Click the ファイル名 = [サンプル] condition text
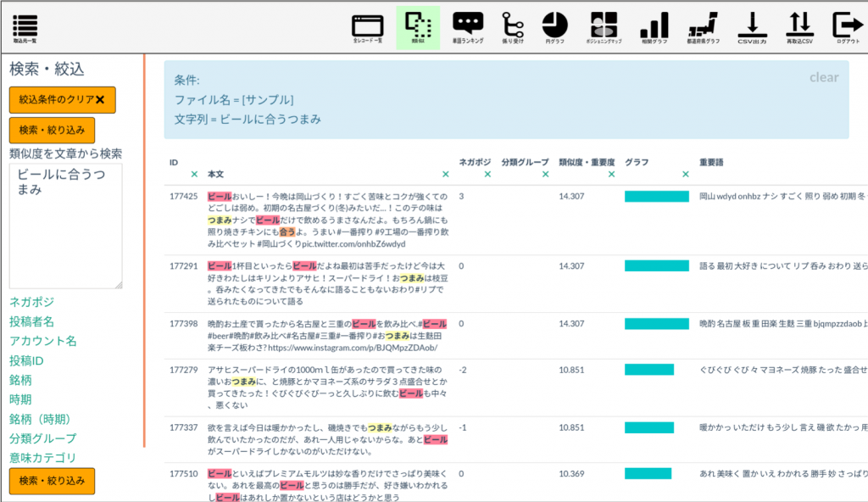Viewport: 868px width, 502px height. 234,100
